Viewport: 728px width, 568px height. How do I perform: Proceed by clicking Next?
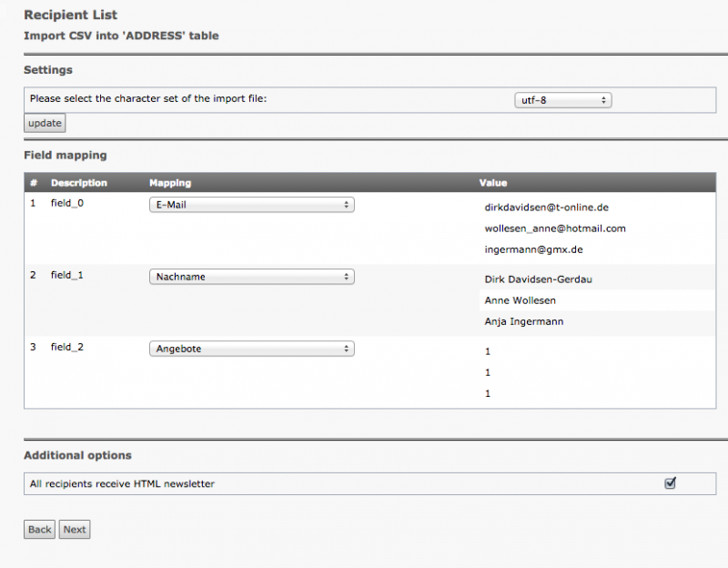coord(75,530)
